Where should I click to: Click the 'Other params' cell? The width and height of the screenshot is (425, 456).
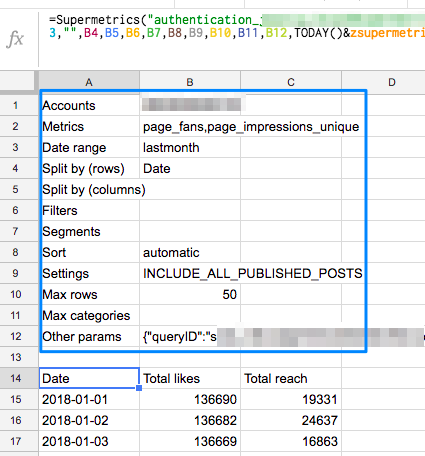89,337
